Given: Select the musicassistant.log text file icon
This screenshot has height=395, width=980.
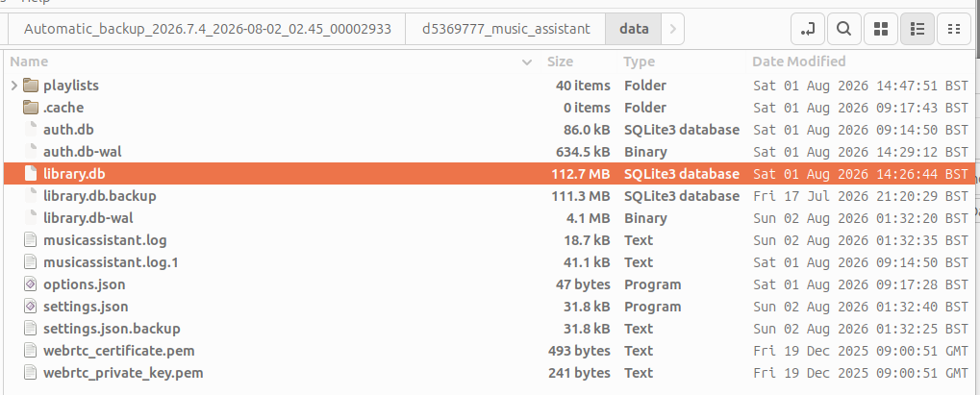Looking at the screenshot, I should click(x=31, y=240).
